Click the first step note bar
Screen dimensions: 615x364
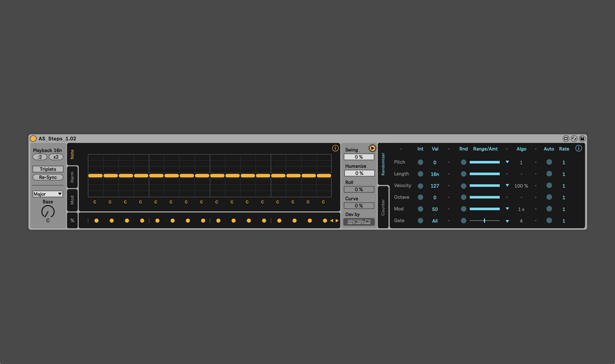[x=95, y=176]
